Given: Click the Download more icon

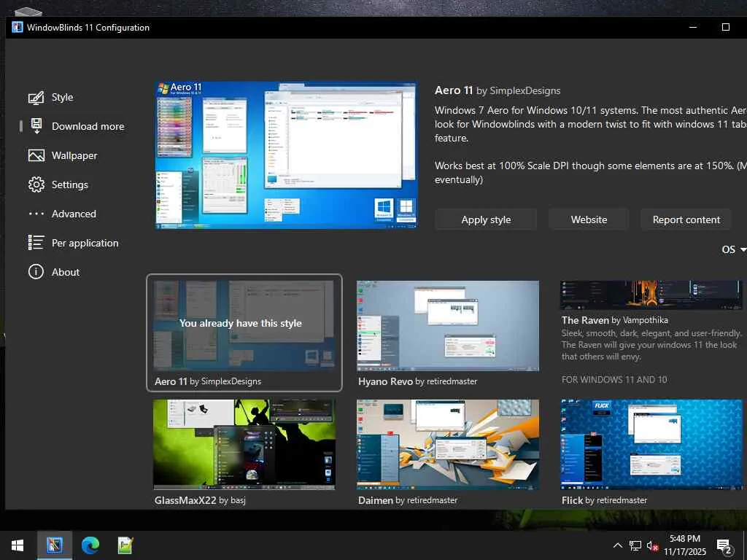Looking at the screenshot, I should [x=36, y=126].
